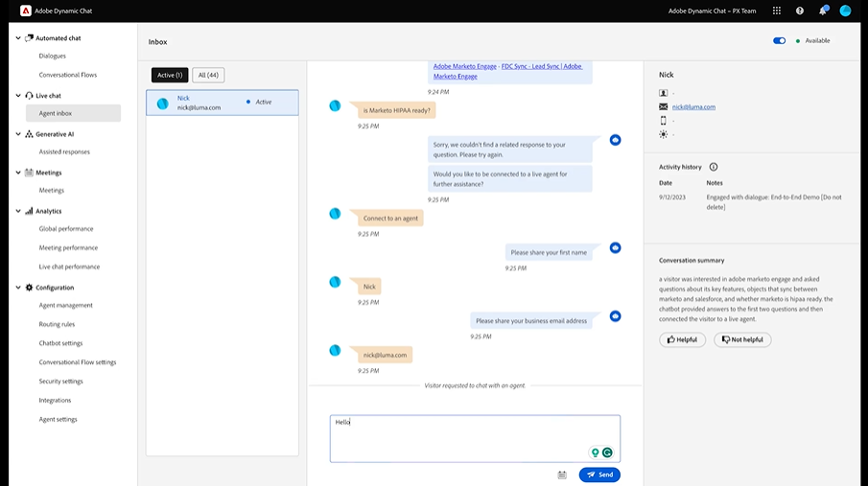Click into the message text box
This screenshot has height=486, width=868.
475,438
